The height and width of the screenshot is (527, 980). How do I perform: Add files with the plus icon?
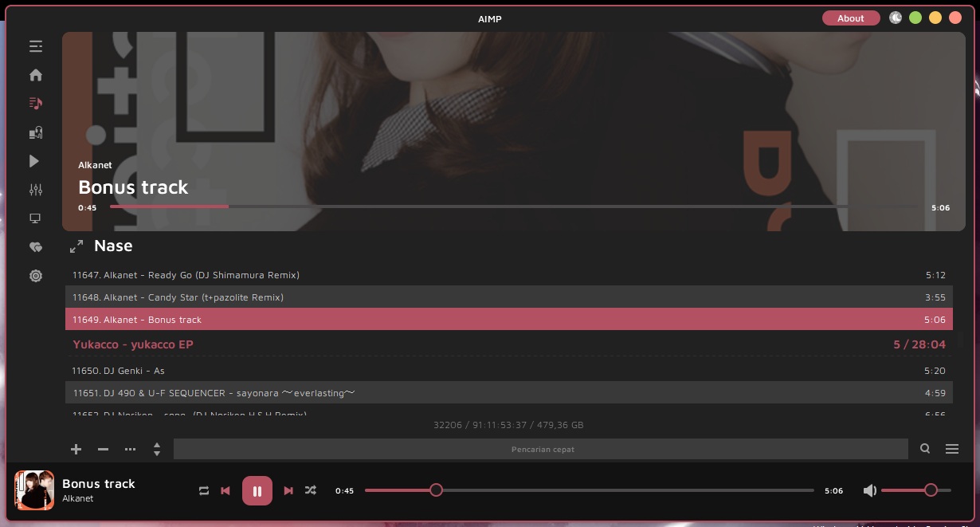click(76, 449)
